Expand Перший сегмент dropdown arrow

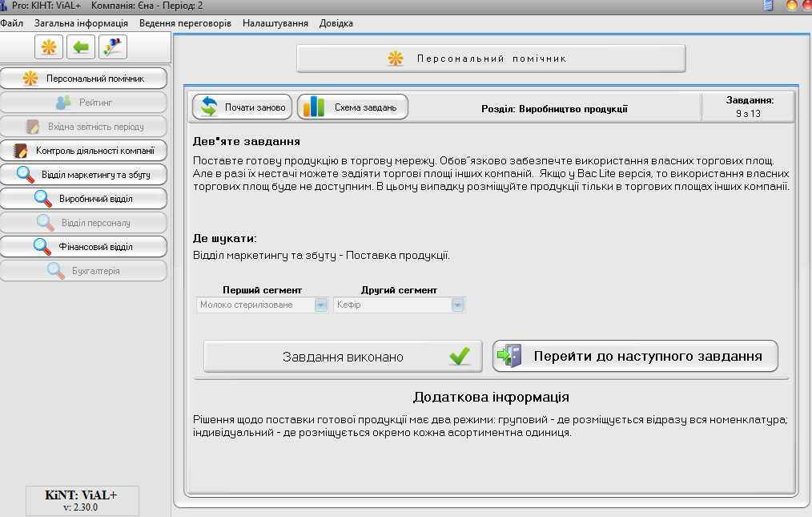321,305
